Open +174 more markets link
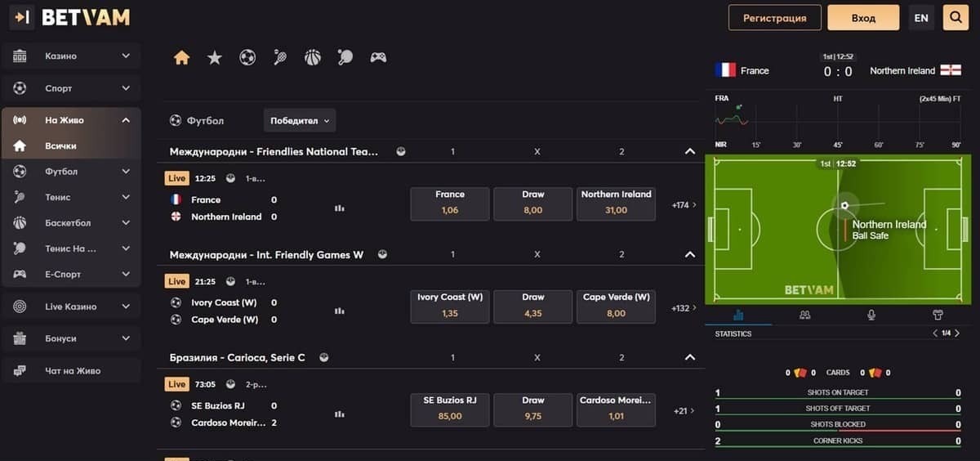This screenshot has width=980, height=461. pyautogui.click(x=684, y=205)
